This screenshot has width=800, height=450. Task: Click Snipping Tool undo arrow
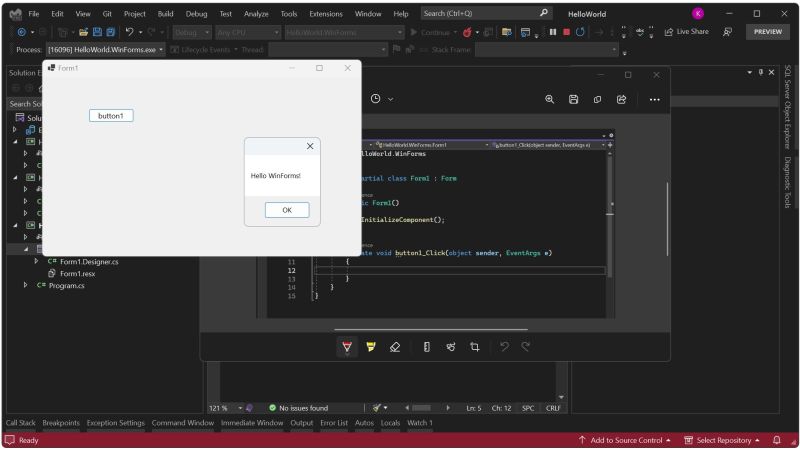tap(504, 347)
